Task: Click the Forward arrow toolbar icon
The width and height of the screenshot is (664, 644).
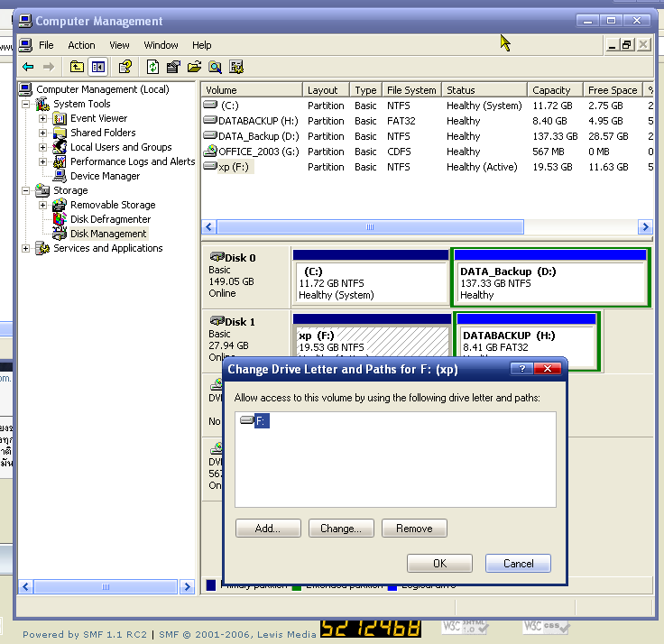Action: pos(49,67)
